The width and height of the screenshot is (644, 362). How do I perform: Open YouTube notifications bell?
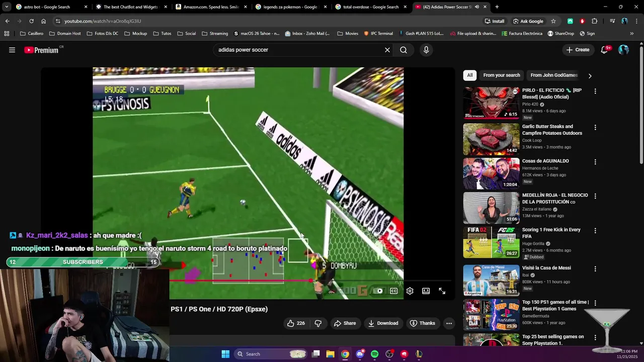pos(605,50)
